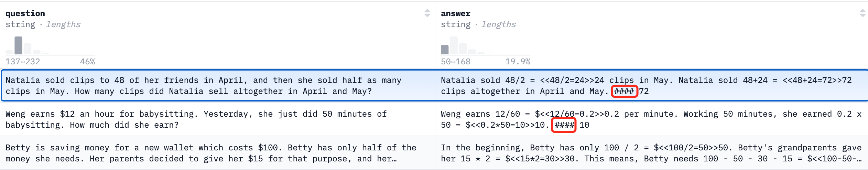Sort the answer column

[862, 13]
